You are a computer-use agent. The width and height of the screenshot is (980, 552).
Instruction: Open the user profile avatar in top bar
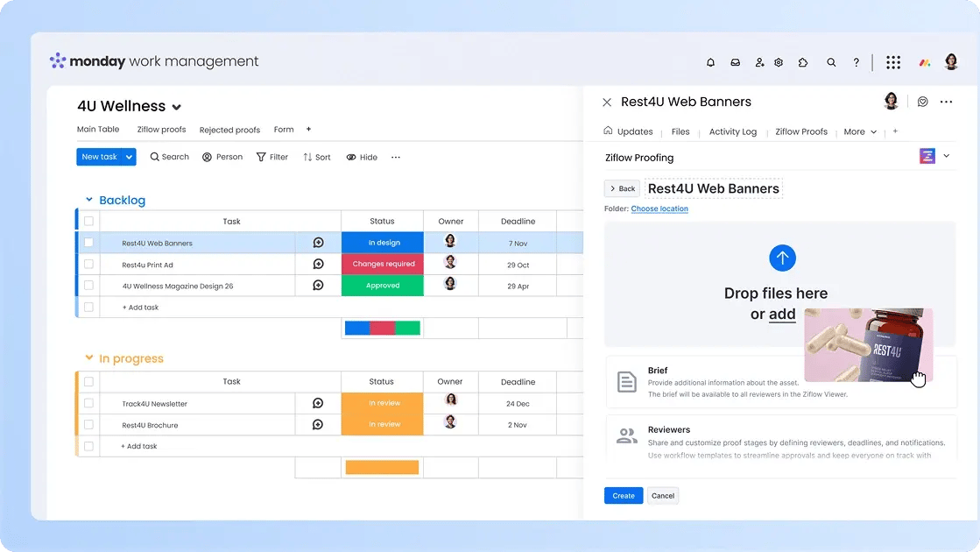coord(950,61)
